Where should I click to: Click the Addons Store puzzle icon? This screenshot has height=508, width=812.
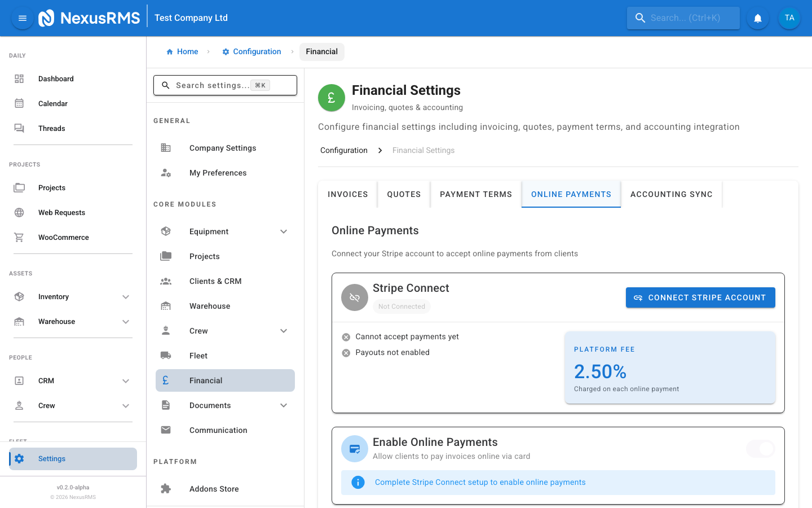165,488
